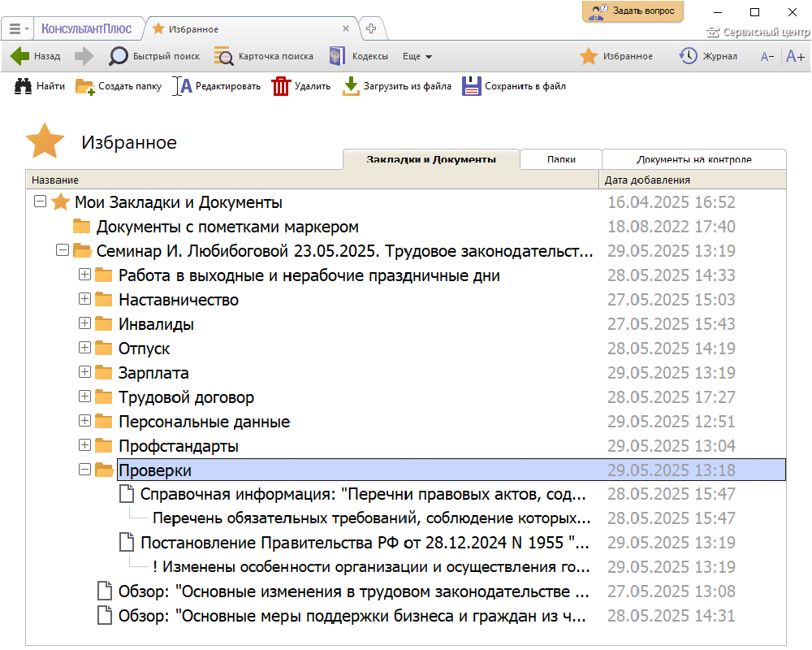812x650 pixels.
Task: Select the Зарплата folder name
Action: point(153,373)
